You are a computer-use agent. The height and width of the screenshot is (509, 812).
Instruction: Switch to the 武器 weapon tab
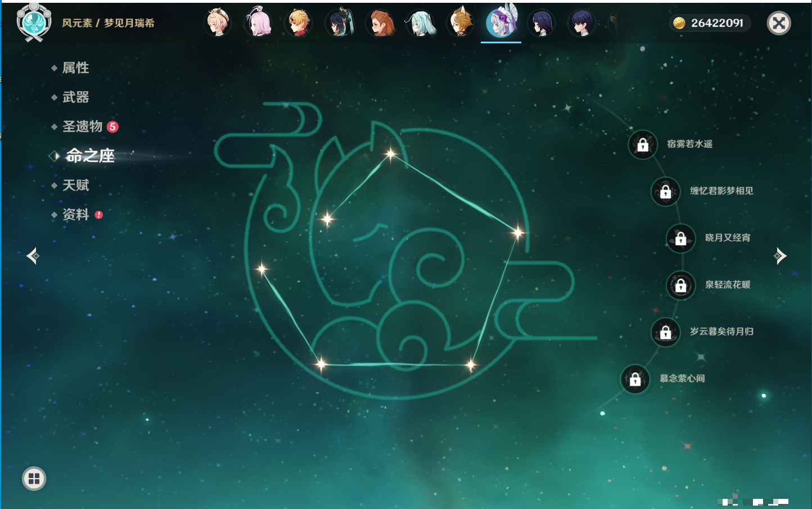point(75,97)
